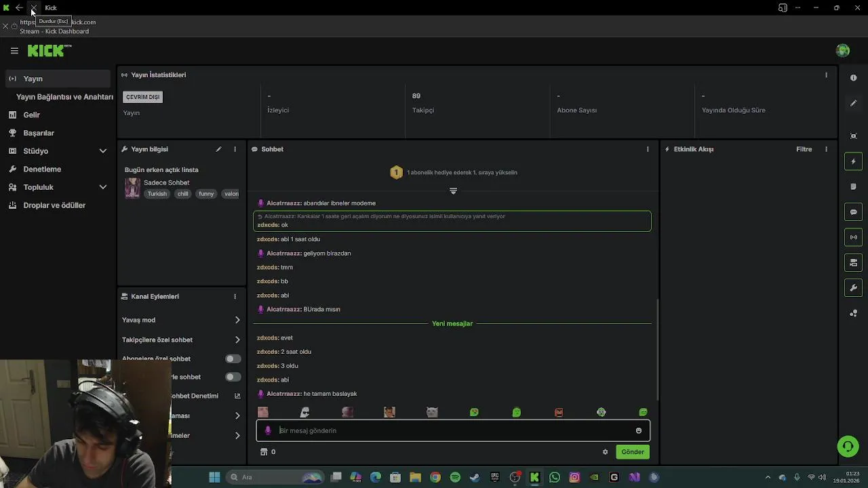Open the green headset support widget
Screen dimensions: 868x488
pyautogui.click(x=848, y=446)
